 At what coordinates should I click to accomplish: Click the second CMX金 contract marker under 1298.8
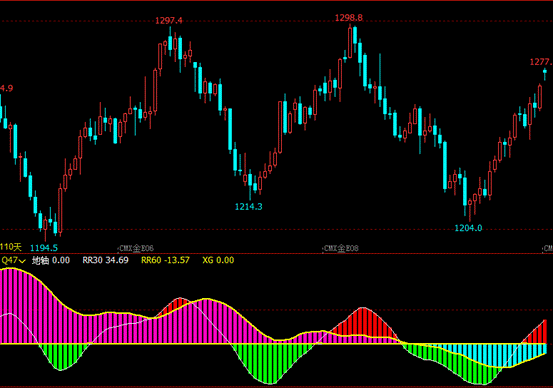click(341, 248)
